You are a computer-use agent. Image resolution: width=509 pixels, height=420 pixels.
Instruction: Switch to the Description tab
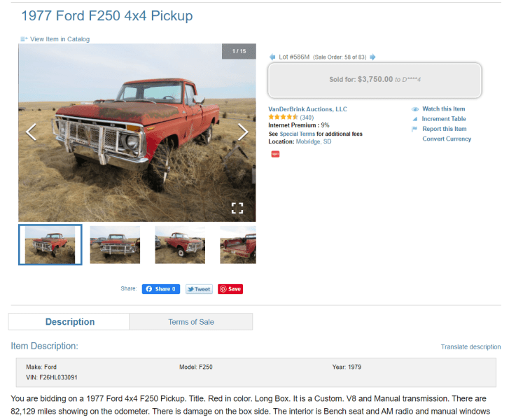pos(69,322)
